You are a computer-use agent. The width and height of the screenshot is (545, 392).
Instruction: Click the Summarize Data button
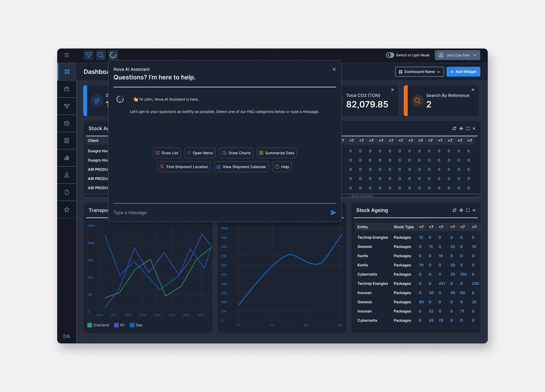click(x=276, y=153)
